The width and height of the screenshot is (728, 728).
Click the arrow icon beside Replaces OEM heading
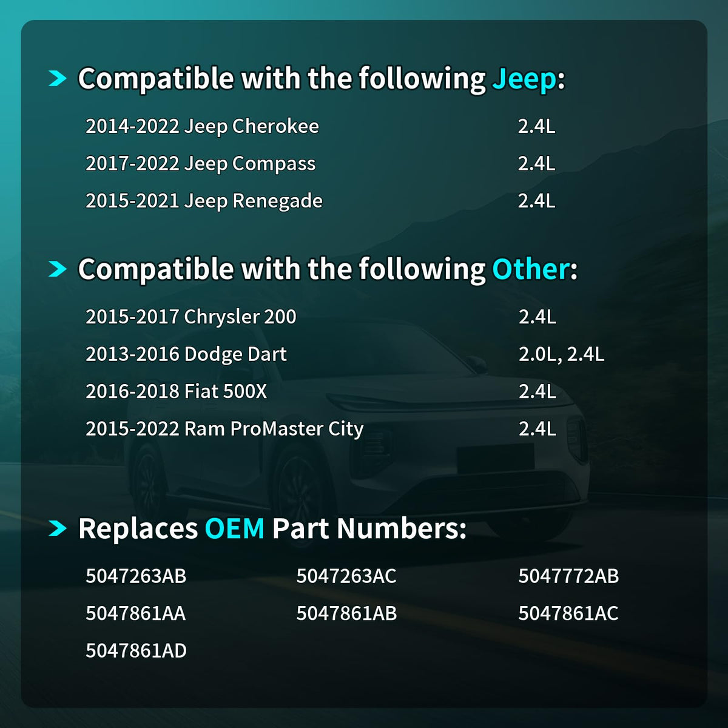pyautogui.click(x=58, y=528)
